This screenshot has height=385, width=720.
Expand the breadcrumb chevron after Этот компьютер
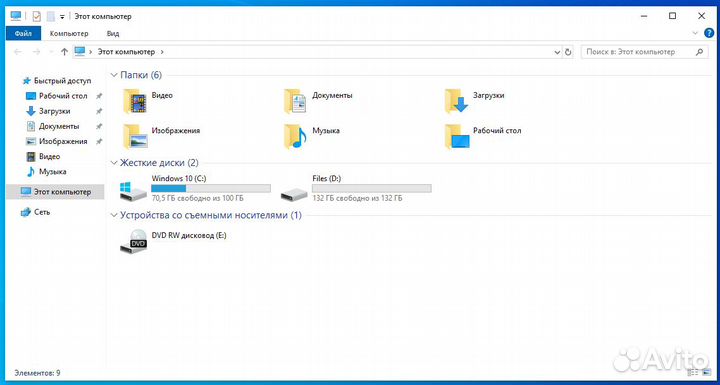162,52
